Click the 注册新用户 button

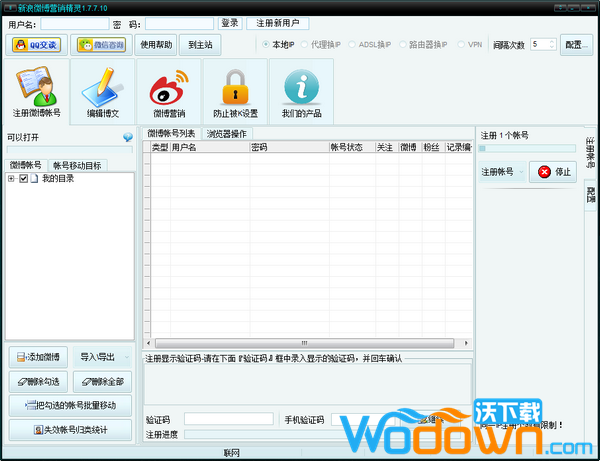(277, 23)
